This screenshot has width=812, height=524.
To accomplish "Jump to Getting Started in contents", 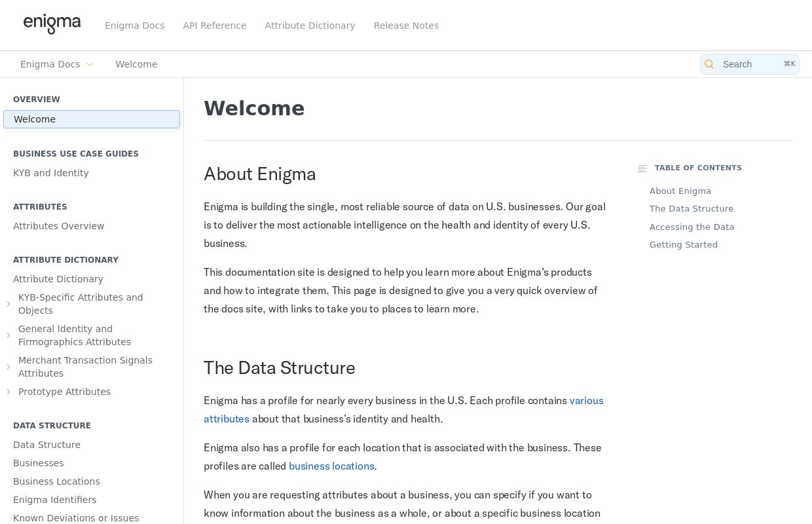I will point(684,245).
